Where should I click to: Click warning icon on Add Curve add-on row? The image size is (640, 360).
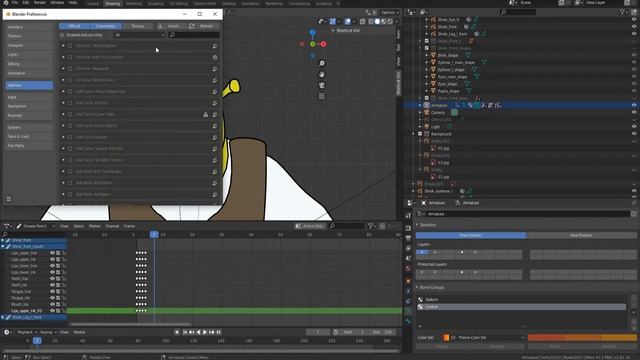pos(206,115)
